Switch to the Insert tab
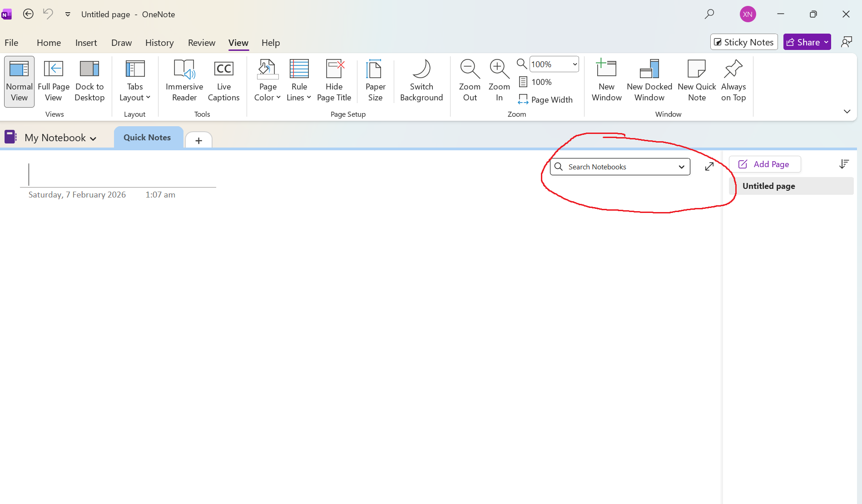 pos(86,43)
